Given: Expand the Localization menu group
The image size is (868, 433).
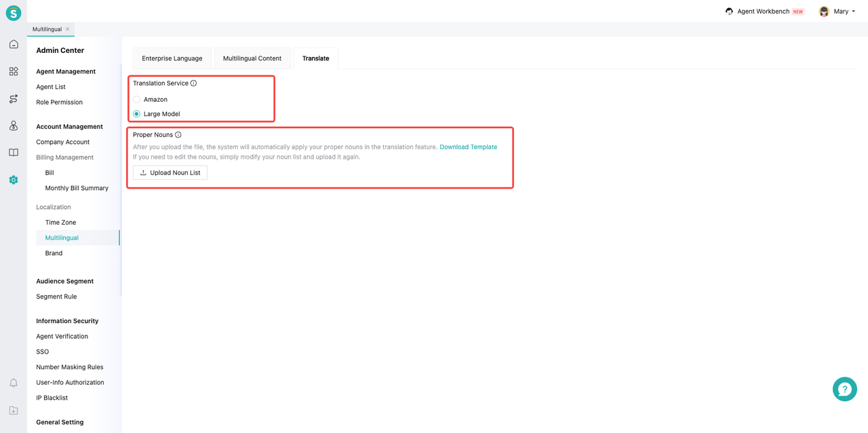Looking at the screenshot, I should (x=54, y=207).
